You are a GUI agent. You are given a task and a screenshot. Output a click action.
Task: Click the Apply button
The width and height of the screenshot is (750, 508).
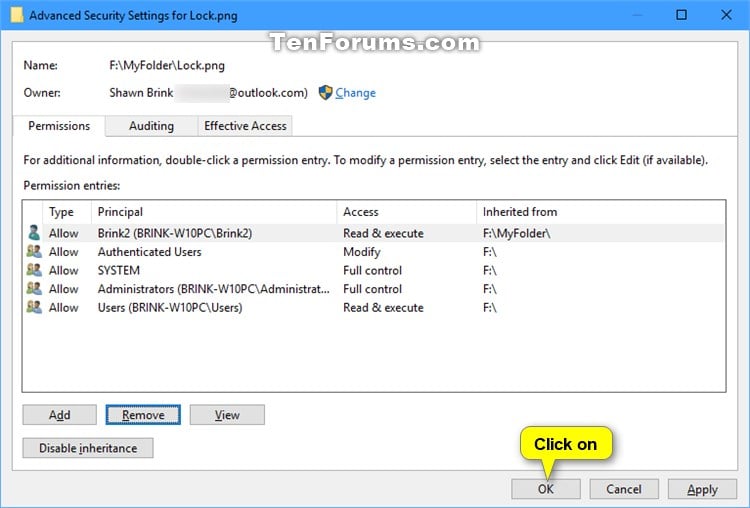[x=702, y=489]
